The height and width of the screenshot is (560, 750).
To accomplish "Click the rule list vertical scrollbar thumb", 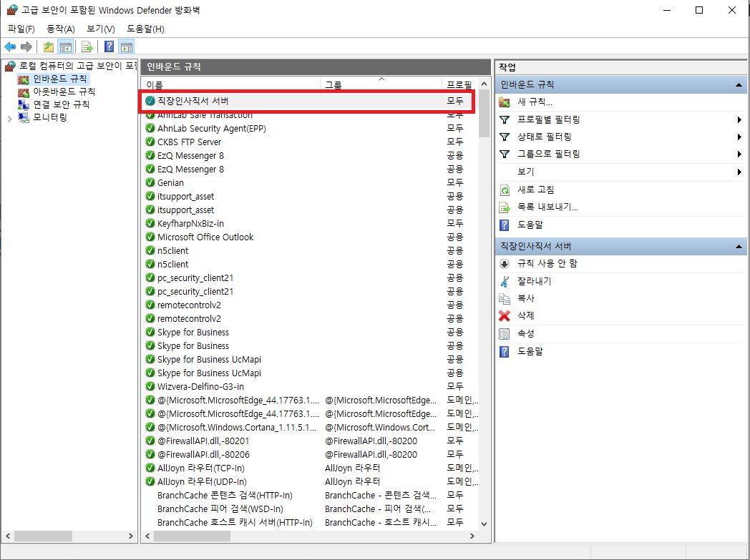I will point(484,113).
